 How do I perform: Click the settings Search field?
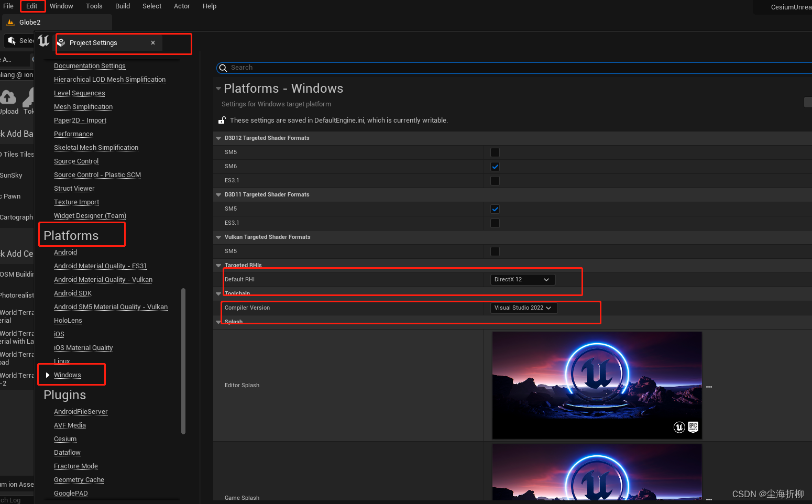pos(514,68)
